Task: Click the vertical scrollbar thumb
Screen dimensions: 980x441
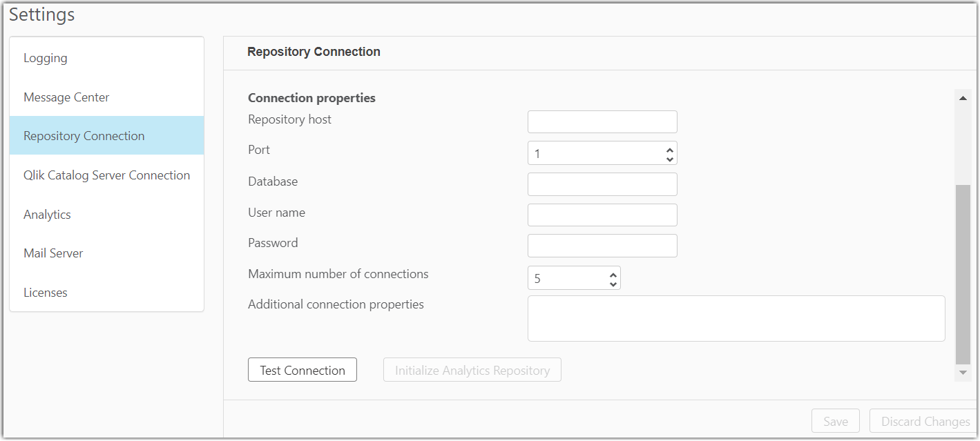Action: click(x=963, y=273)
